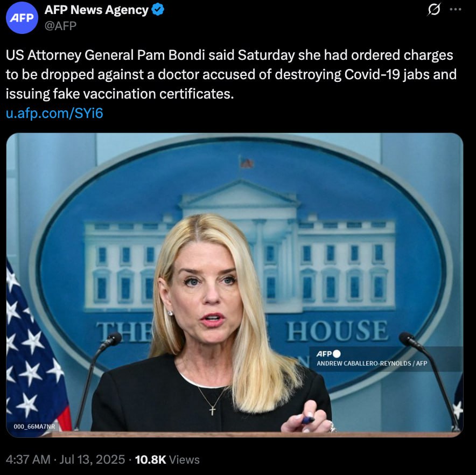Click the cross necklace pendant in photo

click(213, 410)
